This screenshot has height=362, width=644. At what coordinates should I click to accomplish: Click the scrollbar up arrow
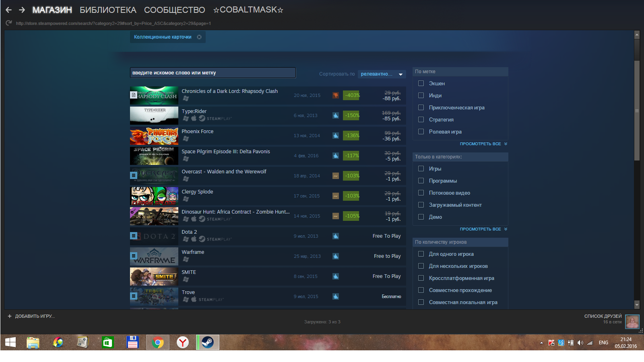637,35
